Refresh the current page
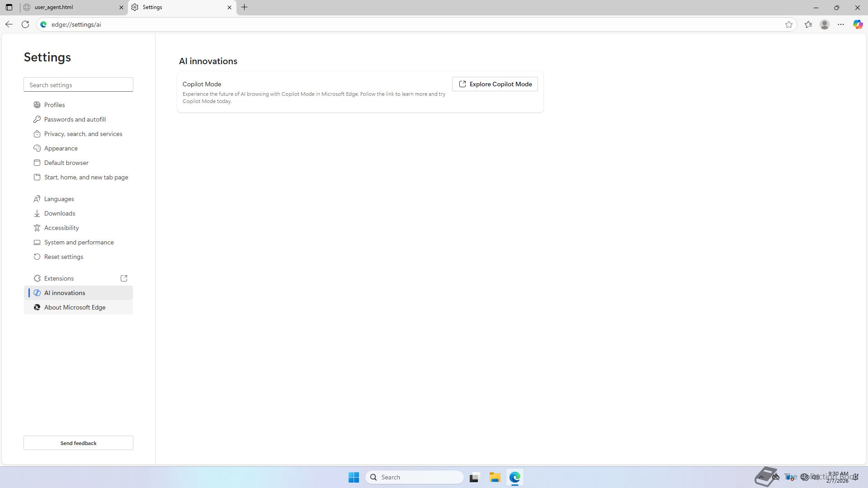 (25, 24)
